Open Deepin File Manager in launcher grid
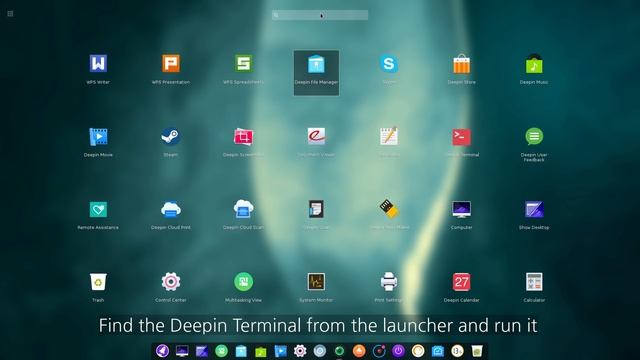Viewport: 640px width, 360px height. point(316,73)
